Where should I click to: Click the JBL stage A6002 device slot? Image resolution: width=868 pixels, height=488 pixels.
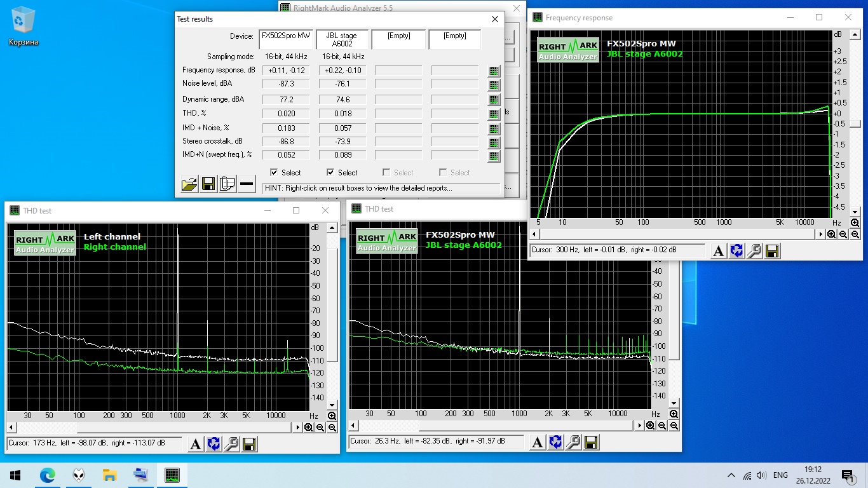tap(342, 39)
